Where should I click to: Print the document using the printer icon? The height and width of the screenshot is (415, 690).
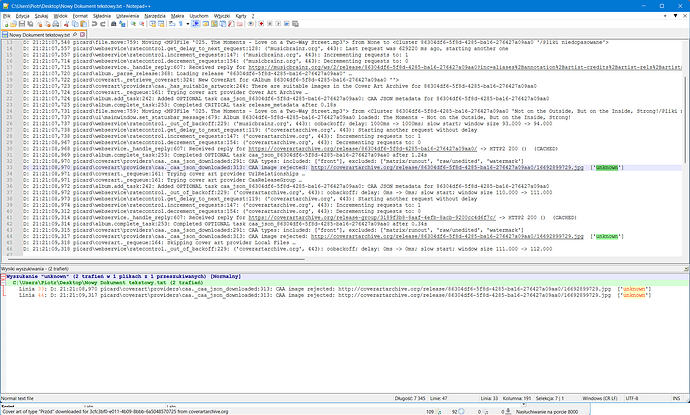pyautogui.click(x=55, y=24)
